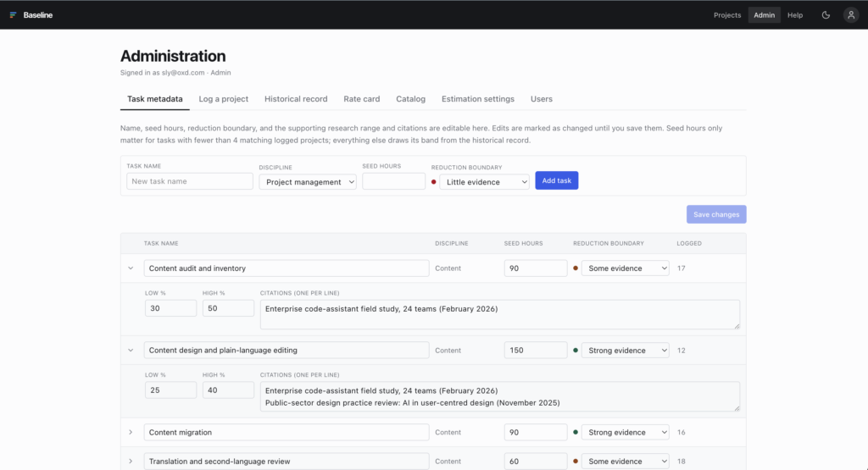Toggle dark mode moon icon
868x470 pixels.
pyautogui.click(x=826, y=15)
